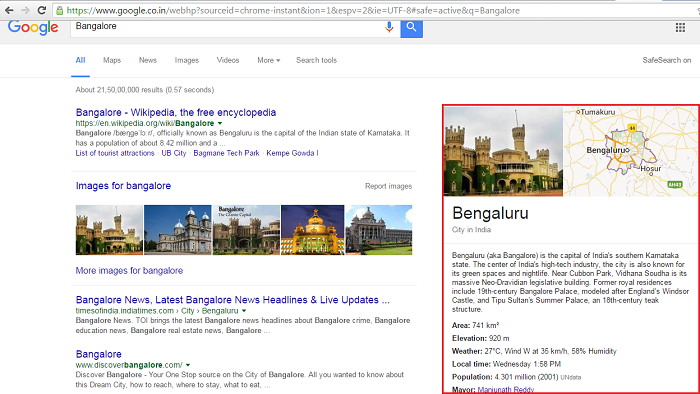700x394 pixels.
Task: Switch to the Images tab
Action: point(187,60)
